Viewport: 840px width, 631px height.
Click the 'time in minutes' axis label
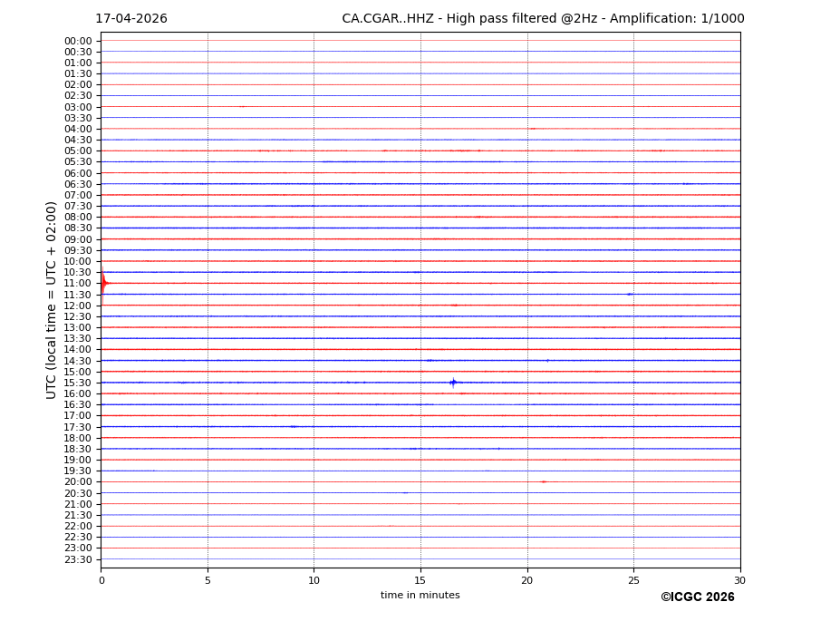tap(420, 595)
